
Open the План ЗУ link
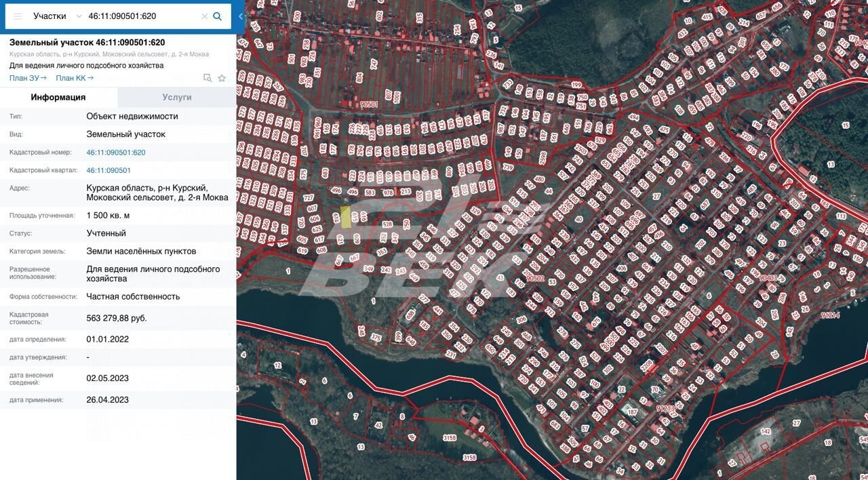tap(28, 78)
